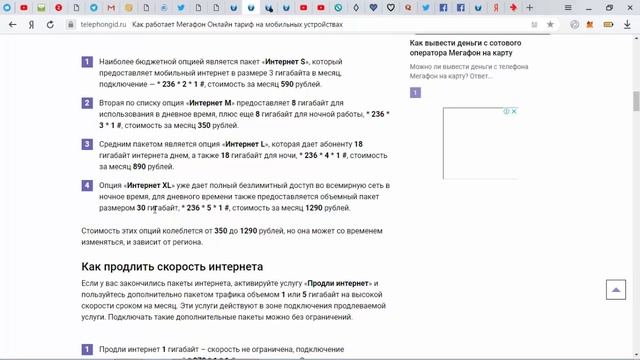This screenshot has width=640, height=360.
Task: Bookmark this page with the star icon
Action: [x=550, y=24]
